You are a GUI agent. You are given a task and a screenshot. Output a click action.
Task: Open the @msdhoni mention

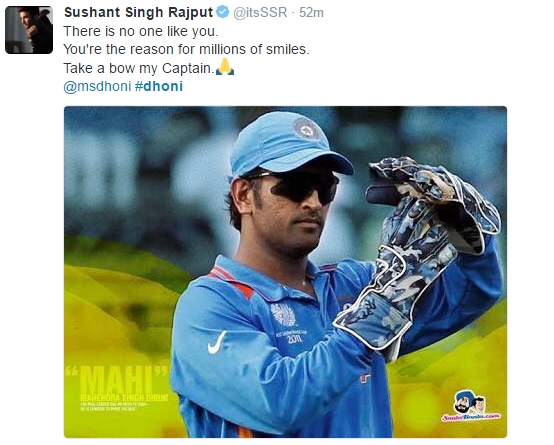tap(97, 86)
